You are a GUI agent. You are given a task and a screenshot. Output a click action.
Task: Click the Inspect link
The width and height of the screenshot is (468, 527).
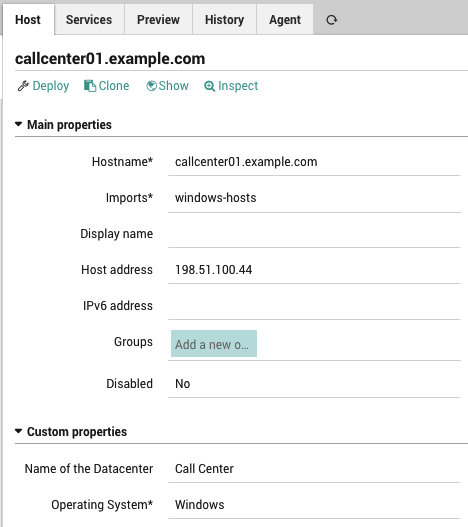pos(238,86)
